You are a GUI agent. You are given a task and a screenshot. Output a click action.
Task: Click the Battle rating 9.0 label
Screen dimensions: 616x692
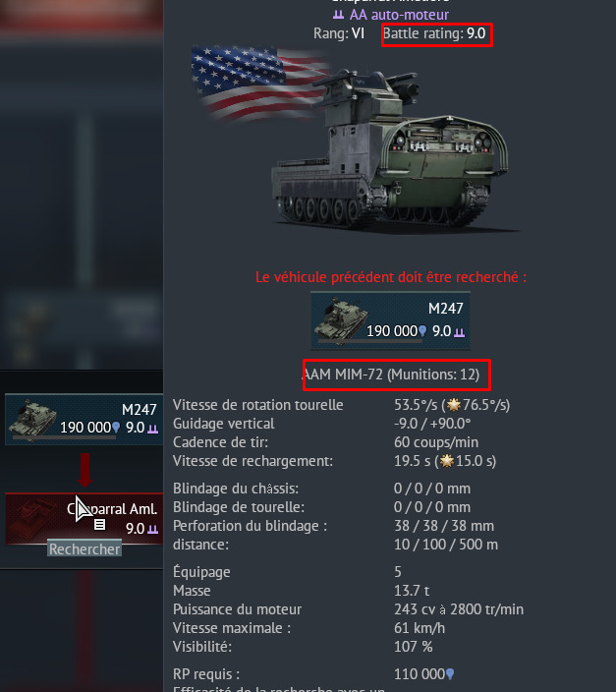[434, 33]
